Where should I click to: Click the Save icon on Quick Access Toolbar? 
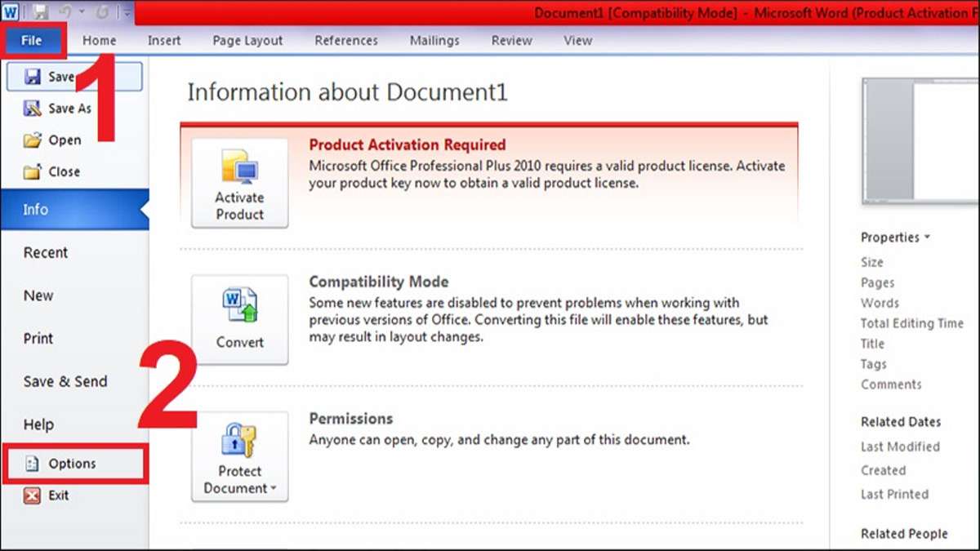pos(41,11)
